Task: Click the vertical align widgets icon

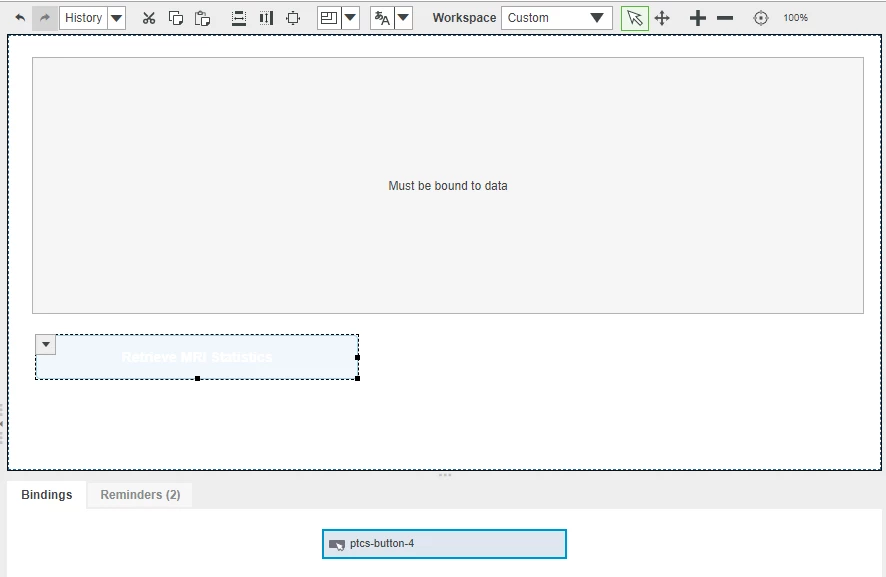Action: [266, 18]
